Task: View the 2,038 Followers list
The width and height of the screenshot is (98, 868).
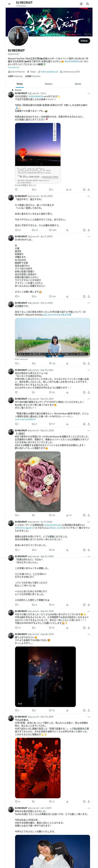Action: click(x=33, y=76)
